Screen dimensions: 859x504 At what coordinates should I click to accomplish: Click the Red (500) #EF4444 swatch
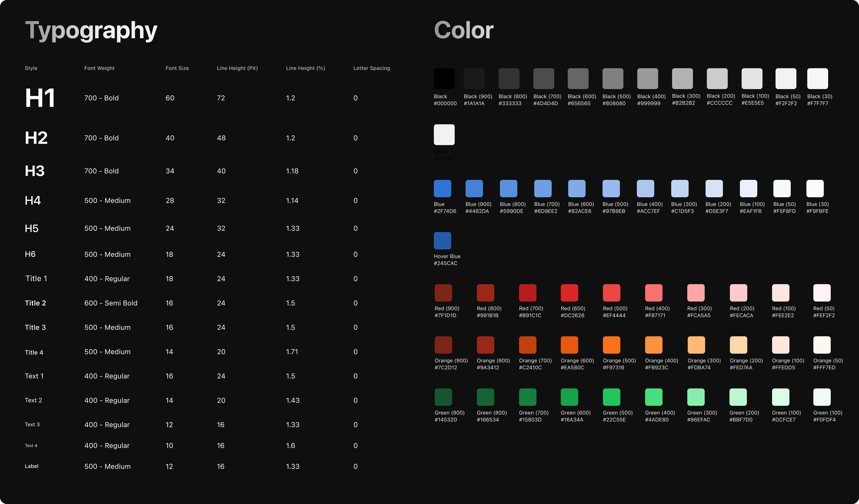click(x=611, y=293)
